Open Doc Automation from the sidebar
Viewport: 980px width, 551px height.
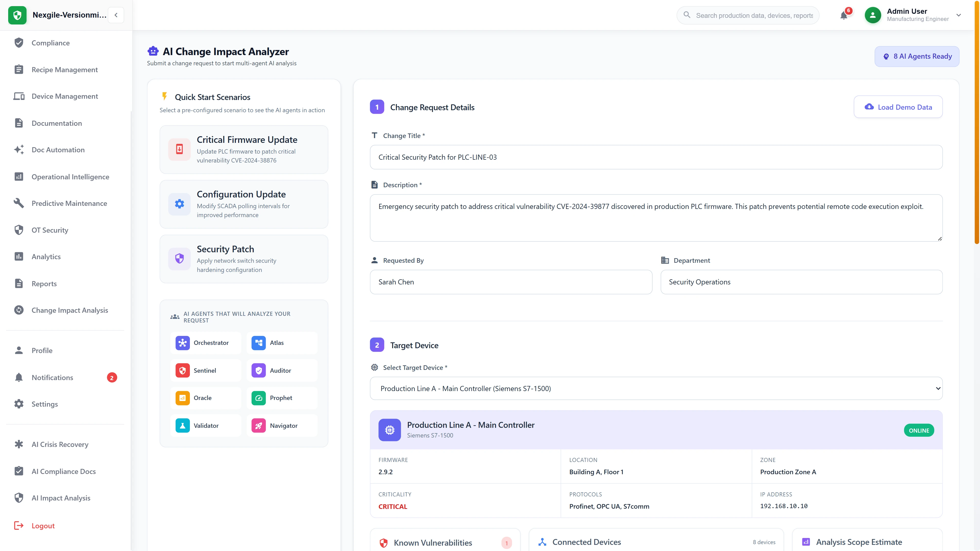coord(58,149)
